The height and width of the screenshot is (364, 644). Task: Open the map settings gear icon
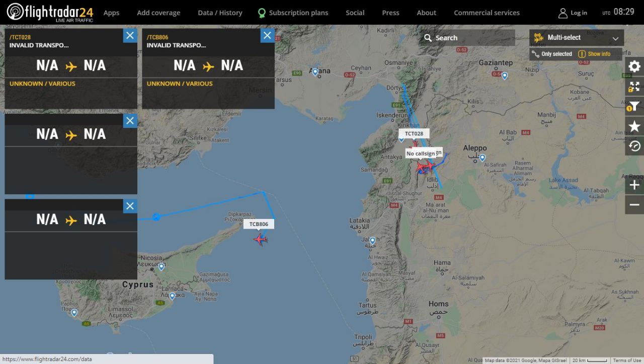[x=634, y=66]
